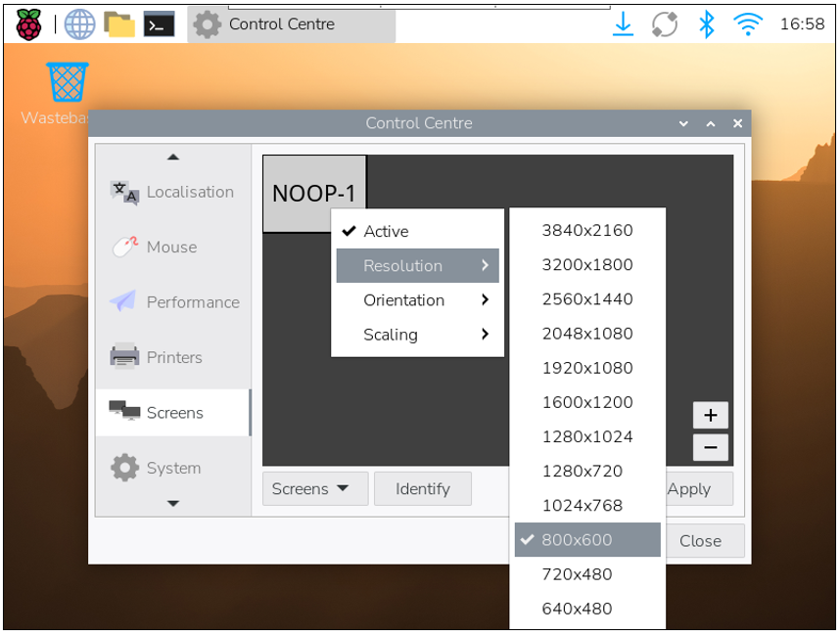Click the Mouse icon in sidebar
The height and width of the screenshot is (635, 840).
(124, 247)
